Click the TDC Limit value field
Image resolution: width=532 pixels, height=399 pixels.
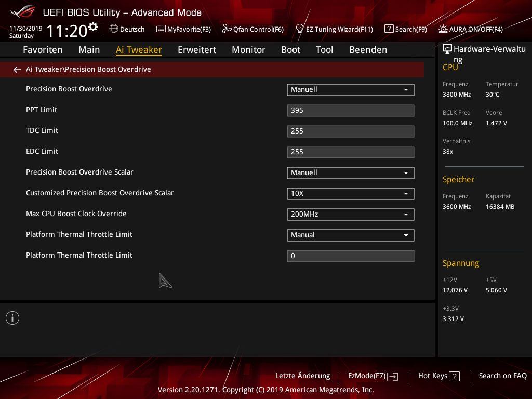click(x=351, y=131)
